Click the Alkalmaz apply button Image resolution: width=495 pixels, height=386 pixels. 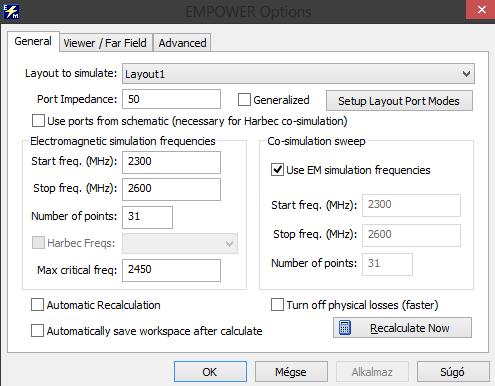pyautogui.click(x=372, y=372)
